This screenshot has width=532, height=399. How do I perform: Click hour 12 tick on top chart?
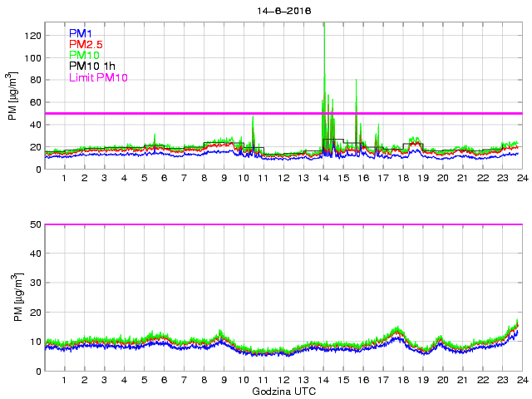click(x=283, y=179)
